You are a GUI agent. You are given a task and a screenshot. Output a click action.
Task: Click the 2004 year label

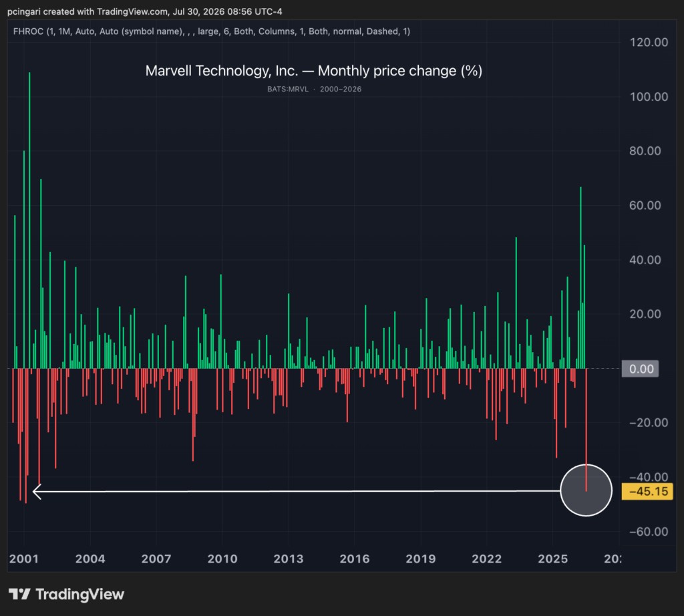click(x=90, y=559)
